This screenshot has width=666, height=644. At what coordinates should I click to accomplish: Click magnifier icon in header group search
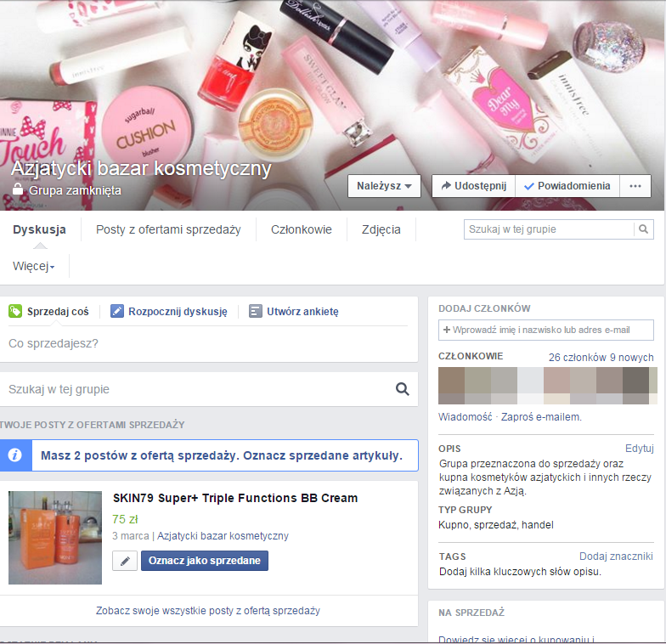[x=644, y=229]
